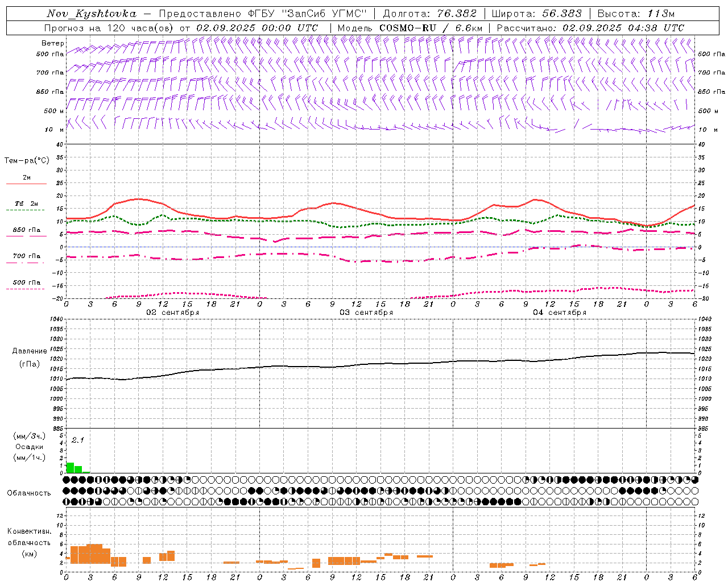The width and height of the screenshot is (728, 582).
Task: Click the 850 гПа temperature legend line
Action: point(26,236)
